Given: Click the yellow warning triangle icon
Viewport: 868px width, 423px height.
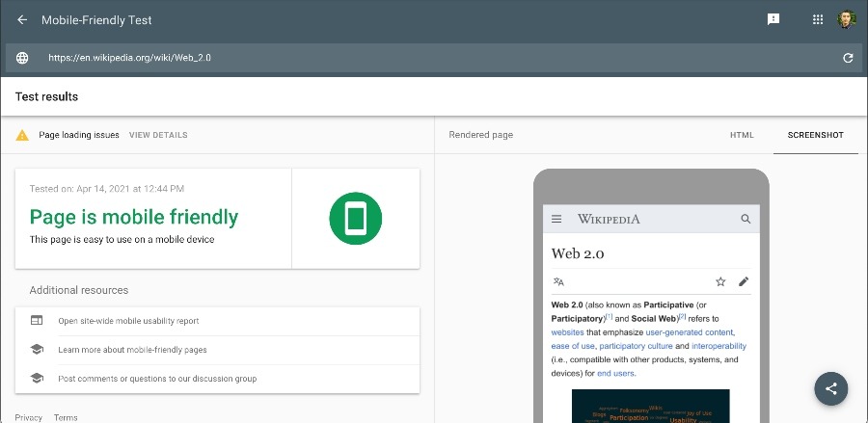Looking at the screenshot, I should click(x=22, y=135).
